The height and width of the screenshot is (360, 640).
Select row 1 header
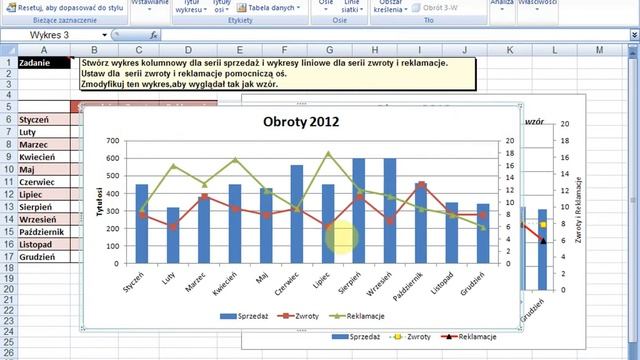click(x=9, y=63)
